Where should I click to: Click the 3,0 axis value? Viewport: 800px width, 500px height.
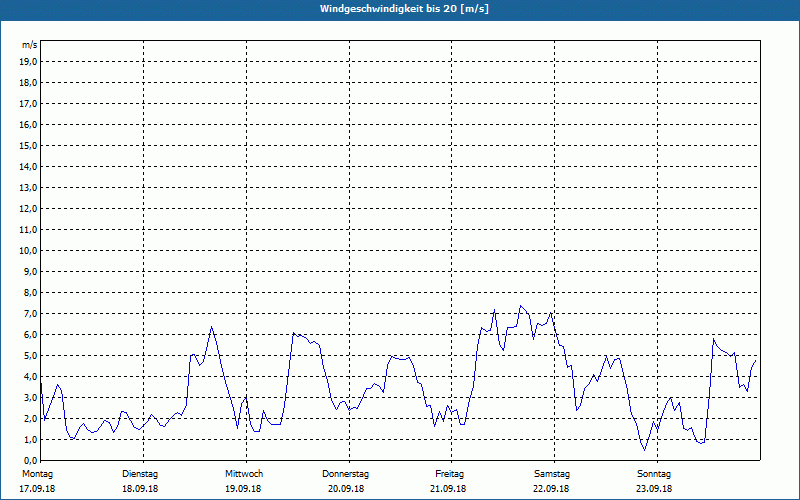click(x=30, y=397)
